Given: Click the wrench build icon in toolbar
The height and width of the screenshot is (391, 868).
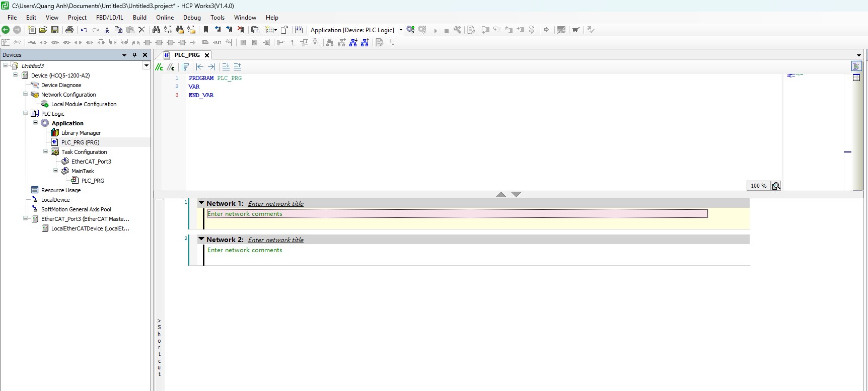Looking at the screenshot, I should [457, 30].
